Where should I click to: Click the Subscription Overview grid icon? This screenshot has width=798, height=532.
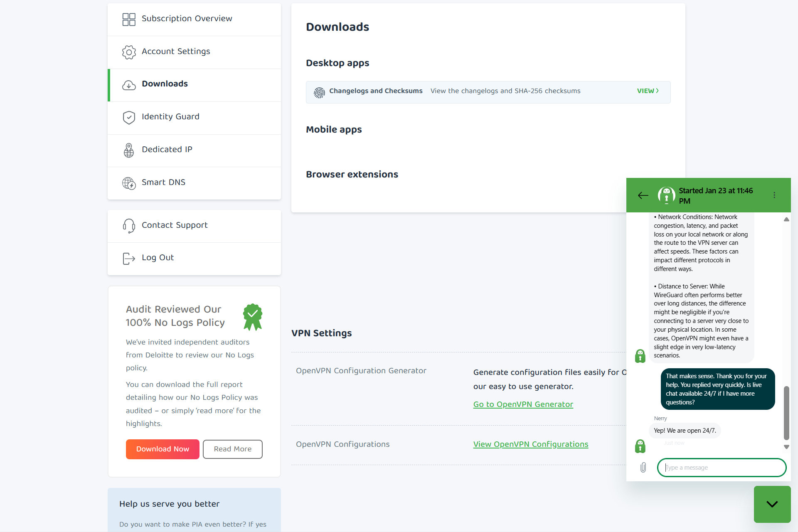coord(128,18)
